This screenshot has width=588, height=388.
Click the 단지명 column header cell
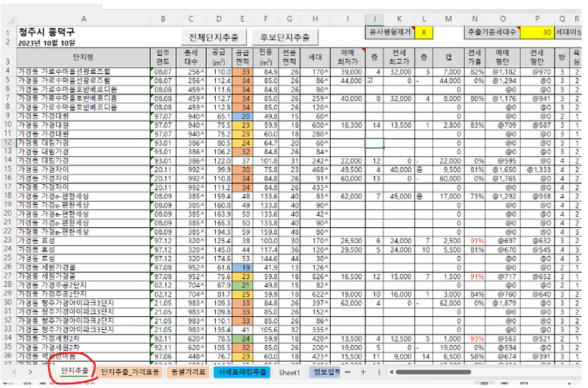click(83, 57)
